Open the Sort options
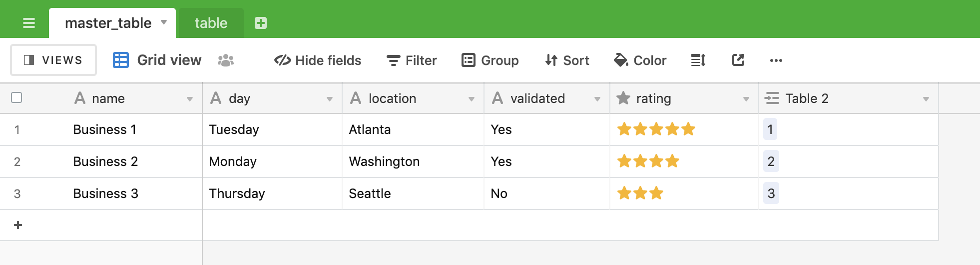This screenshot has width=980, height=265. pos(567,60)
